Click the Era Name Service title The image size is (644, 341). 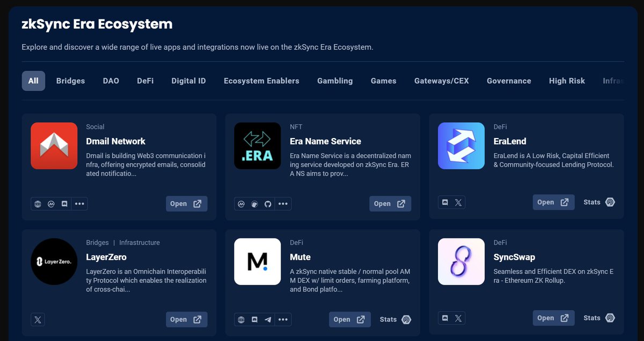(325, 141)
